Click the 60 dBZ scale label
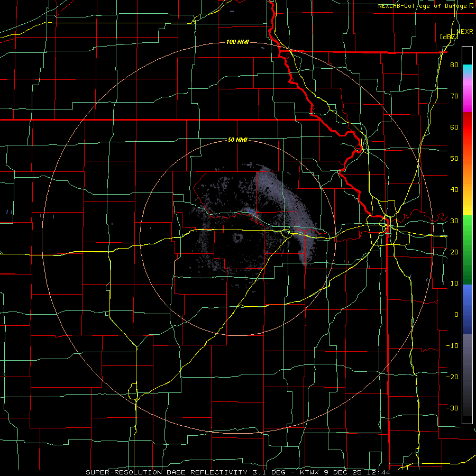476x476 pixels. tap(454, 127)
